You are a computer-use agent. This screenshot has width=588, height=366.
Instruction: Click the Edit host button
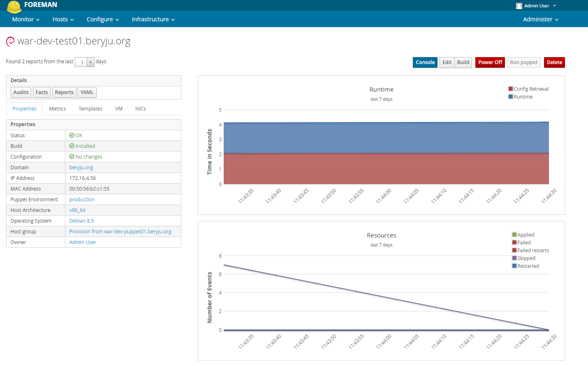(x=447, y=62)
